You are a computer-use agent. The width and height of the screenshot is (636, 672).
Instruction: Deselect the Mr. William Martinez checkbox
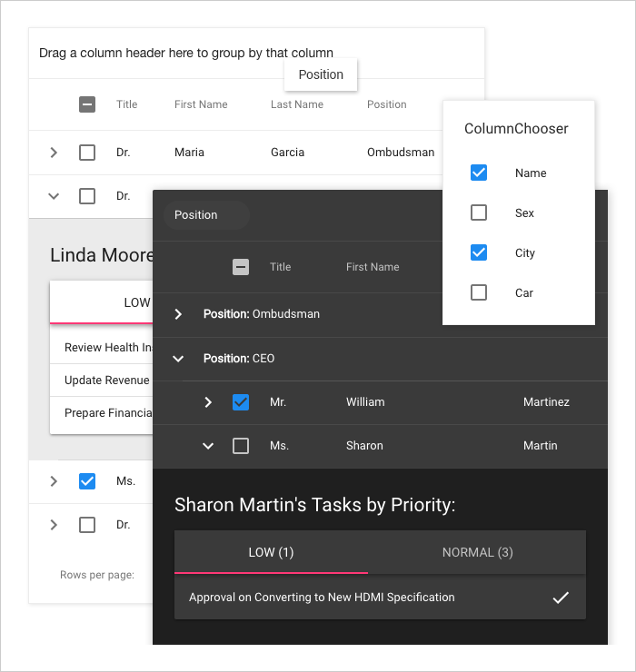click(241, 401)
